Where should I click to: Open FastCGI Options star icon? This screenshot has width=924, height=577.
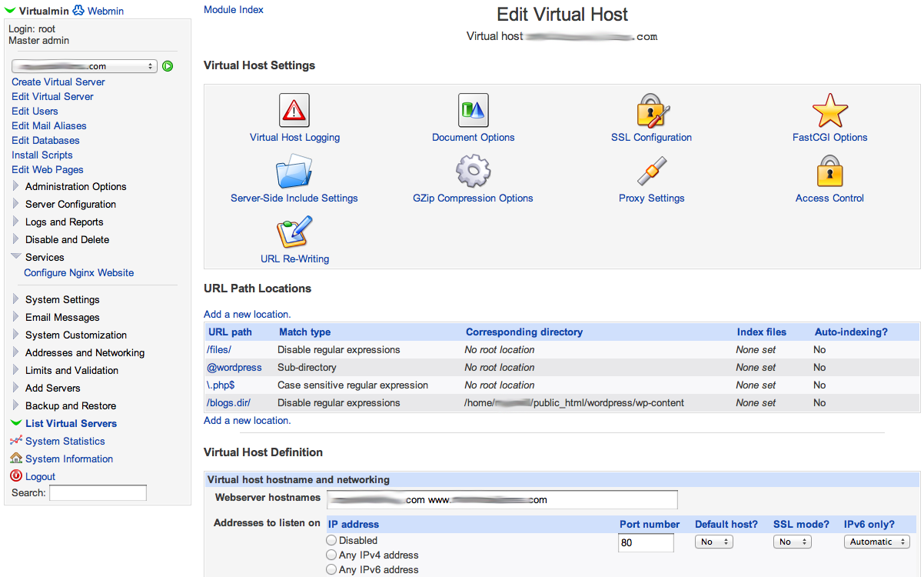(829, 111)
